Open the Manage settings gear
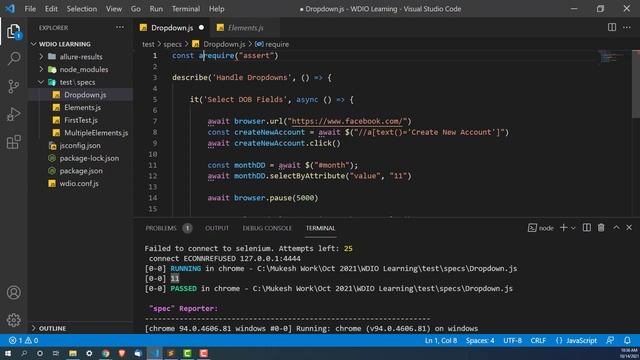This screenshot has width=640, height=360. [x=13, y=320]
